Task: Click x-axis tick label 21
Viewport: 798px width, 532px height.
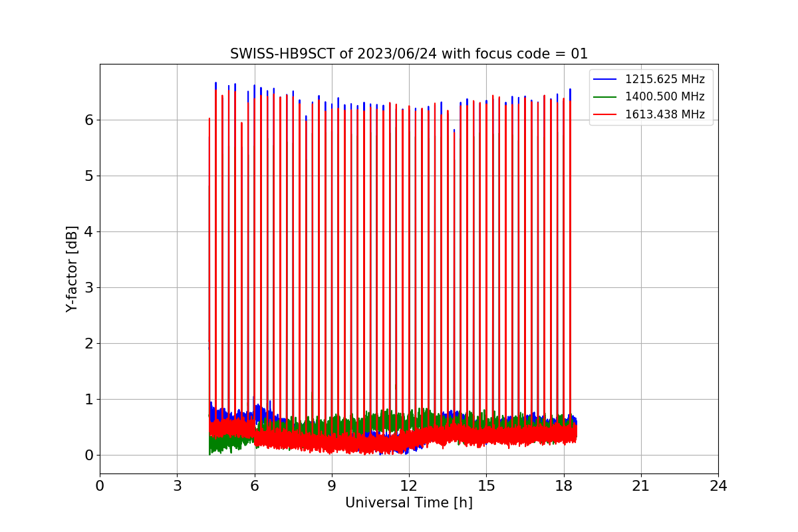Action: pyautogui.click(x=641, y=486)
